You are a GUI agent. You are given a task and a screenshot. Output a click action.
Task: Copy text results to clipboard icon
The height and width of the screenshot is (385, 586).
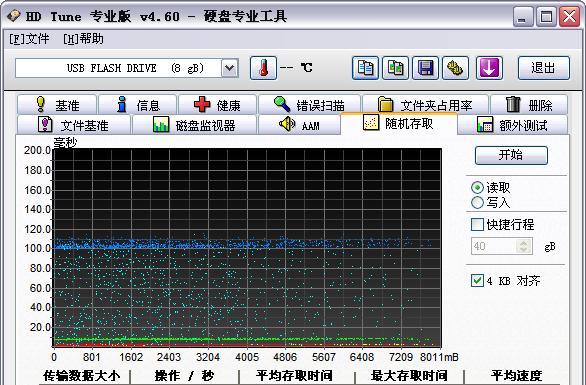(x=365, y=68)
